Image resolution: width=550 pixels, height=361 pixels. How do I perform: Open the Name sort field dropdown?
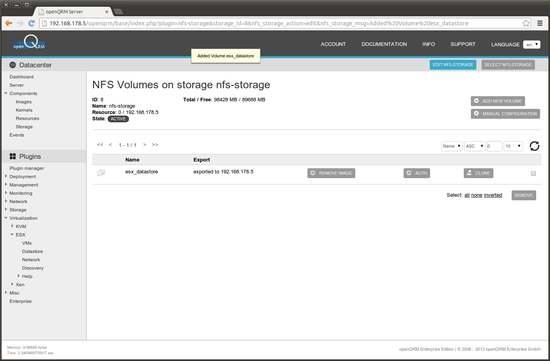(x=451, y=146)
